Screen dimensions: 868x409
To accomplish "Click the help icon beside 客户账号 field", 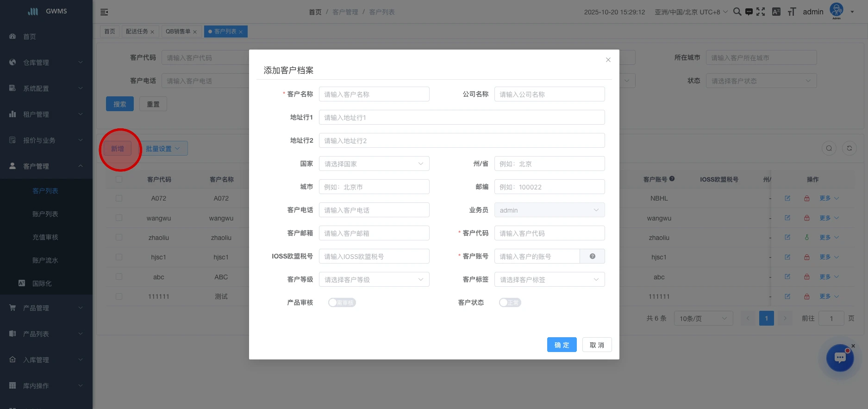I will pos(592,256).
